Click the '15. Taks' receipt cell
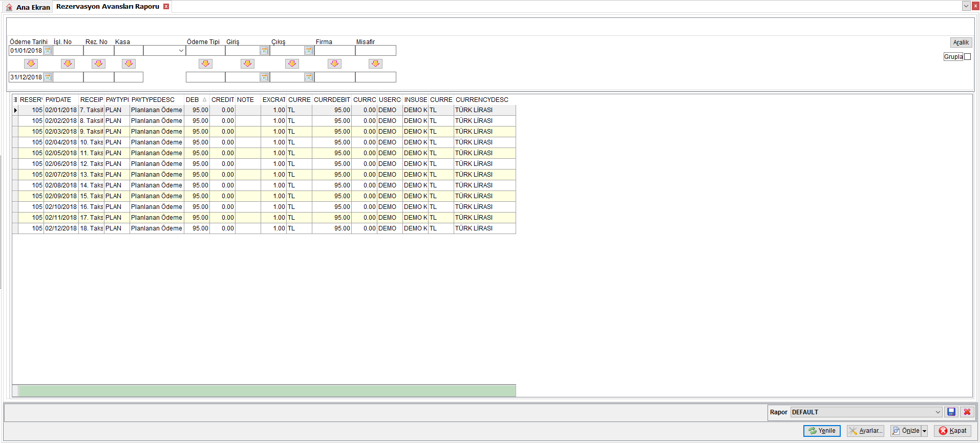This screenshot has width=980, height=443. click(92, 196)
